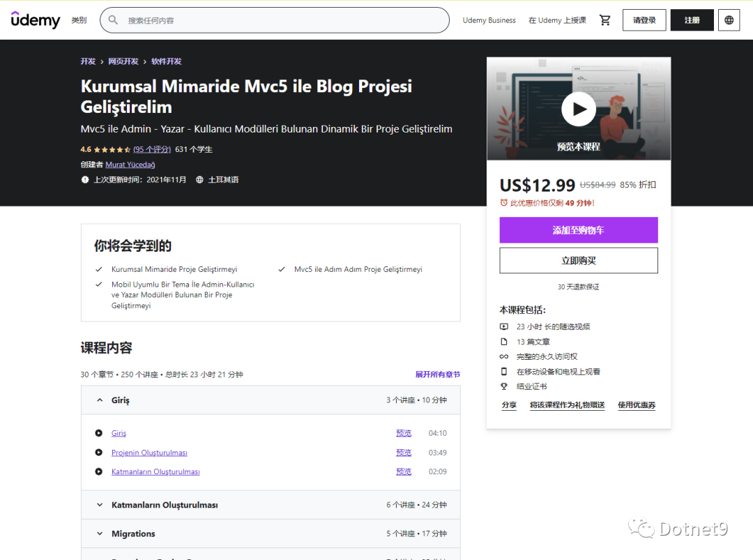
Task: Click the search magnifier icon
Action: click(113, 20)
